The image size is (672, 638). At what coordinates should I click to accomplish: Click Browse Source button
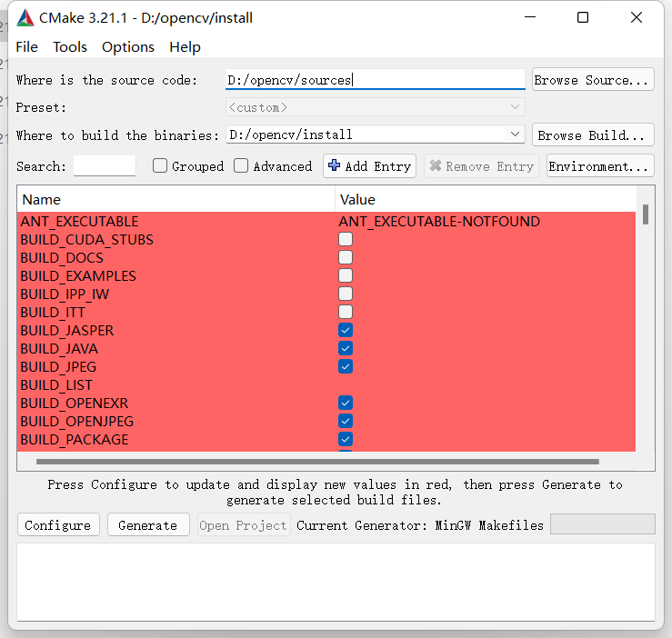point(593,80)
